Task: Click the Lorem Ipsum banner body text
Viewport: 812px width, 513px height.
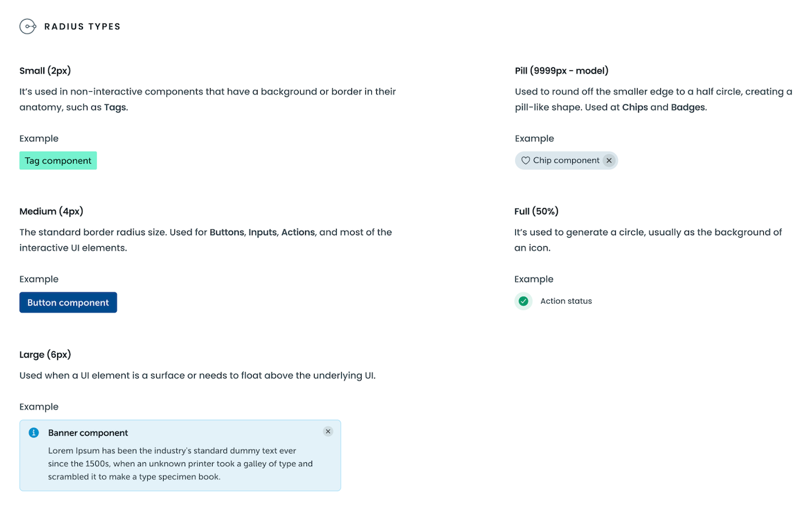Action: coord(181,464)
